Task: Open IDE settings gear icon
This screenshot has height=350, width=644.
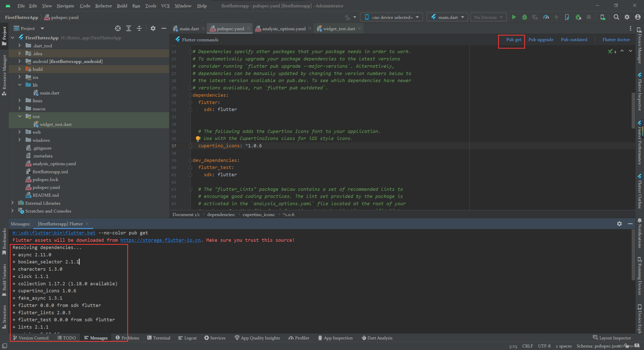Action: [x=627, y=17]
